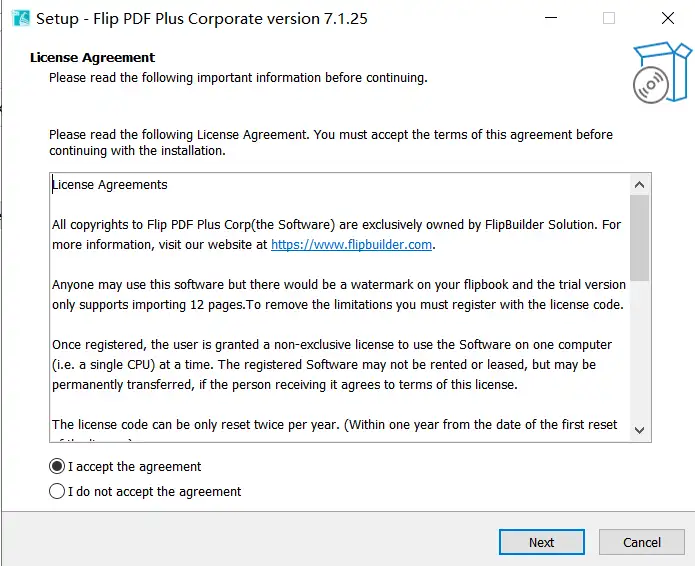Click the license code reset sentence

335,425
